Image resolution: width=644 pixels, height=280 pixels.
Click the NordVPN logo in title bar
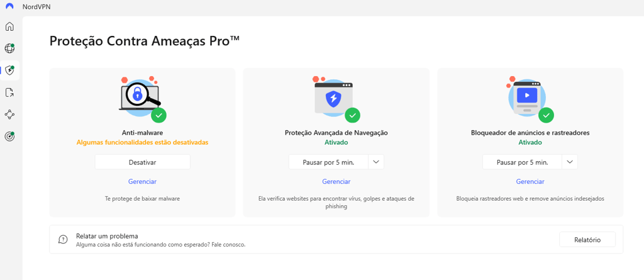9,6
